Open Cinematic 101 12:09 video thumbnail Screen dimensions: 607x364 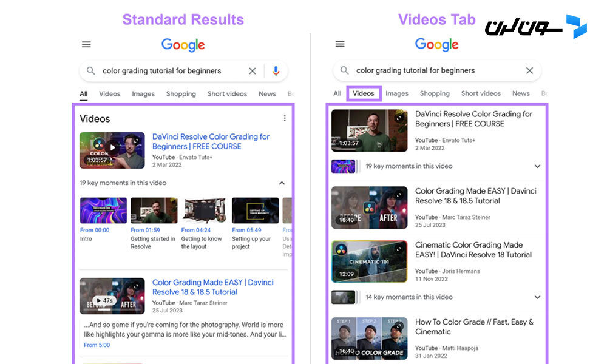tap(369, 261)
